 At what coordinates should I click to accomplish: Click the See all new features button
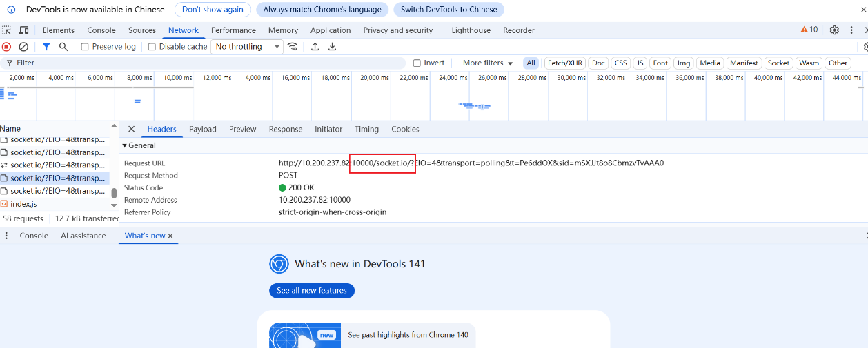311,291
